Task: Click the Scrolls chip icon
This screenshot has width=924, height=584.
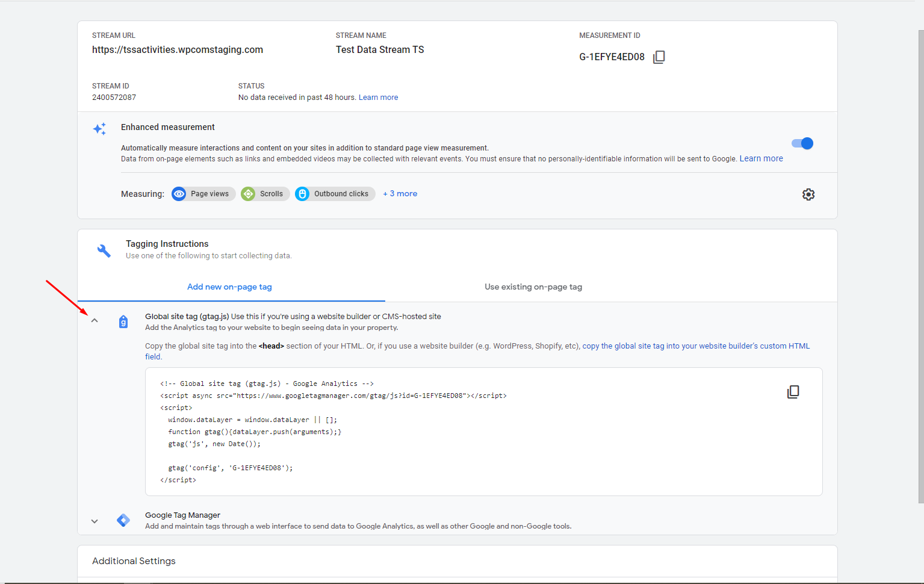Action: [x=248, y=194]
